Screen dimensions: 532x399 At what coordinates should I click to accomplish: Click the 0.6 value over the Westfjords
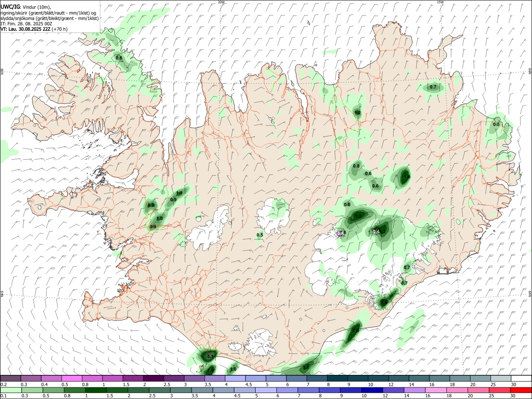(119, 58)
